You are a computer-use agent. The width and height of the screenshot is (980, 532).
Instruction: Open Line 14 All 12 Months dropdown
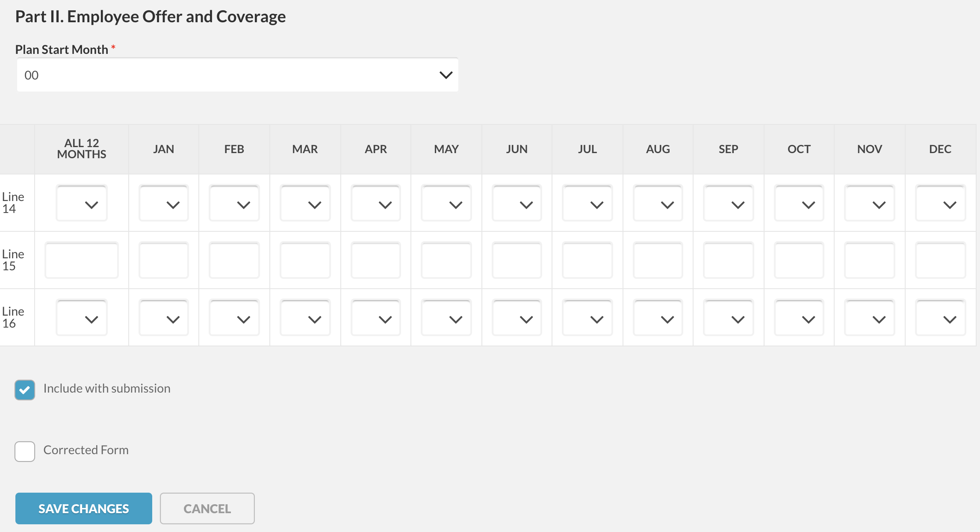click(81, 203)
